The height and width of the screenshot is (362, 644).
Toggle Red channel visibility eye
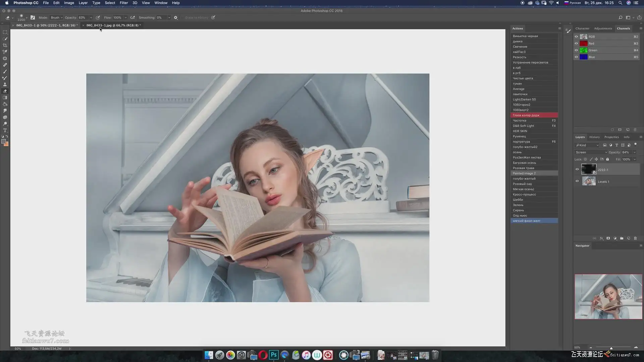[x=576, y=43]
